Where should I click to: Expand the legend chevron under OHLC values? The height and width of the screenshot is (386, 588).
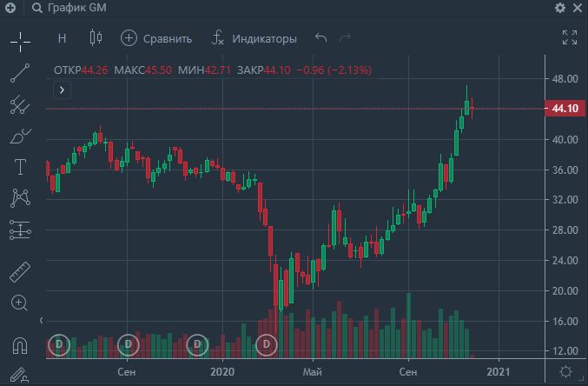(62, 90)
